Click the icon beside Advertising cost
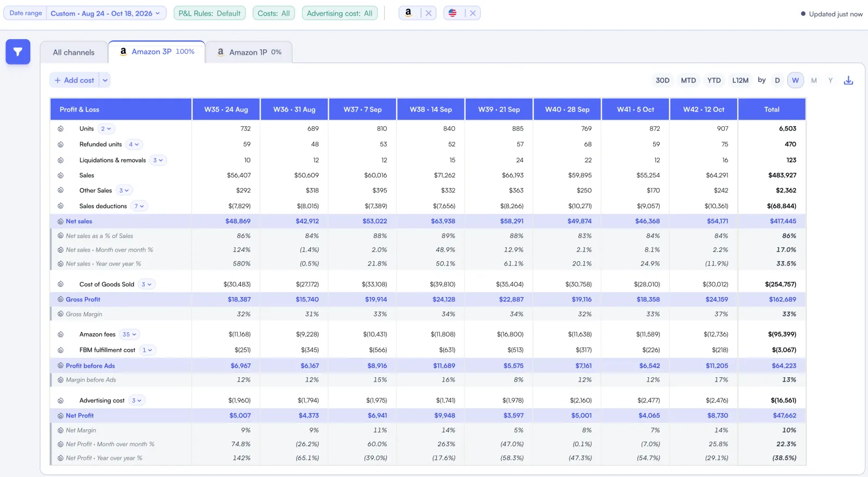The image size is (868, 477). [x=61, y=401]
